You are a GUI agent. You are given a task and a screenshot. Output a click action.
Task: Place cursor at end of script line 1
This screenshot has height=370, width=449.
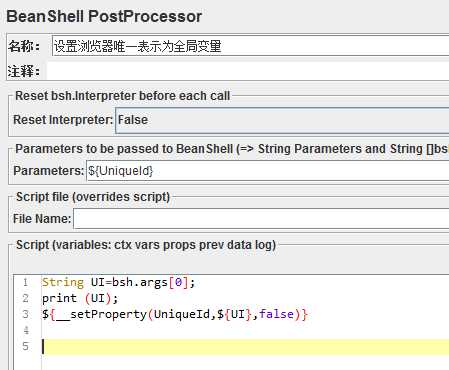click(x=196, y=283)
